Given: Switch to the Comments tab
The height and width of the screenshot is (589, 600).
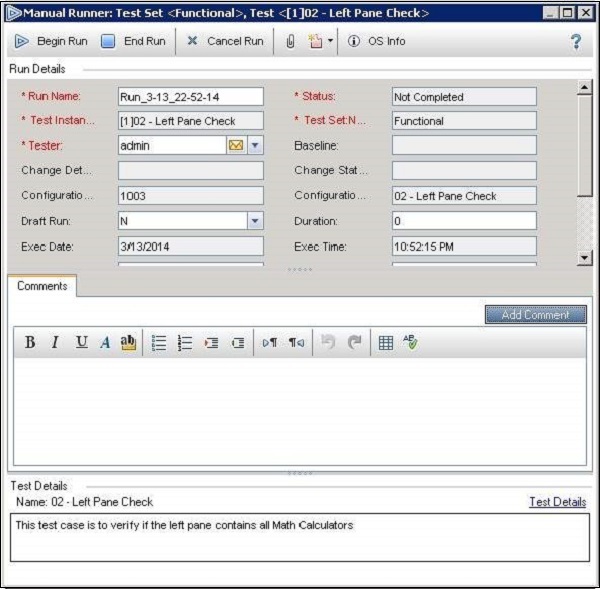Looking at the screenshot, I should pos(42,286).
